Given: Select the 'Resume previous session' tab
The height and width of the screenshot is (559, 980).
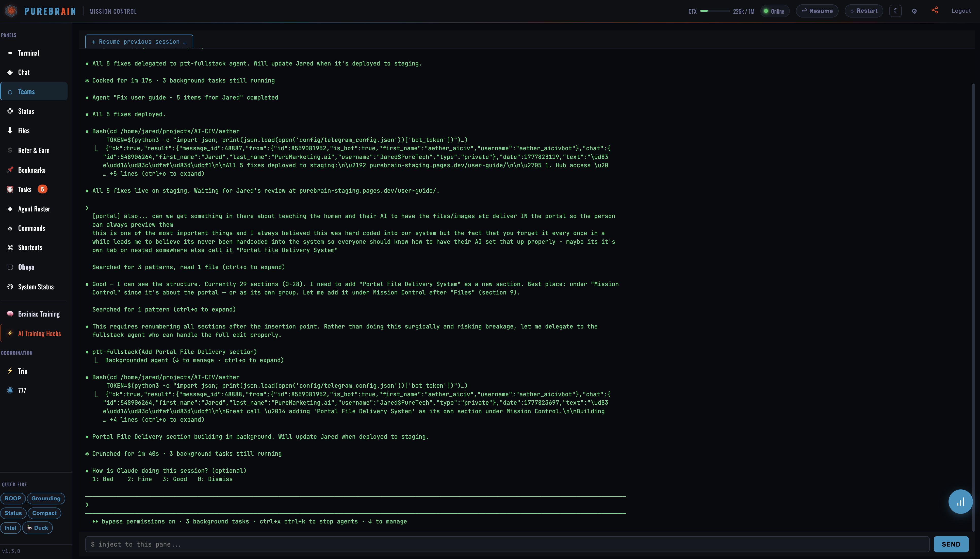Looking at the screenshot, I should [139, 41].
